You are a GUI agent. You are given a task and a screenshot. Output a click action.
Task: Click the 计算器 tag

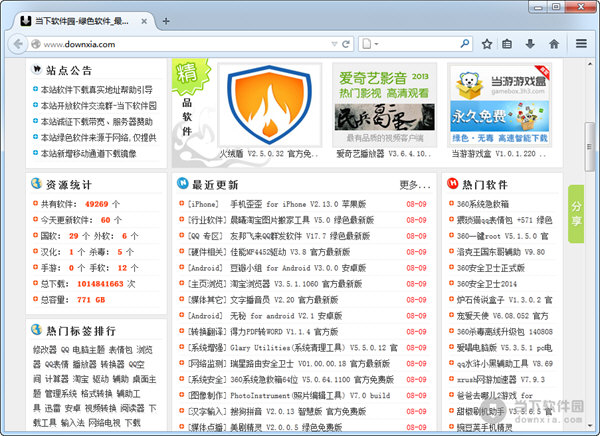(x=57, y=379)
